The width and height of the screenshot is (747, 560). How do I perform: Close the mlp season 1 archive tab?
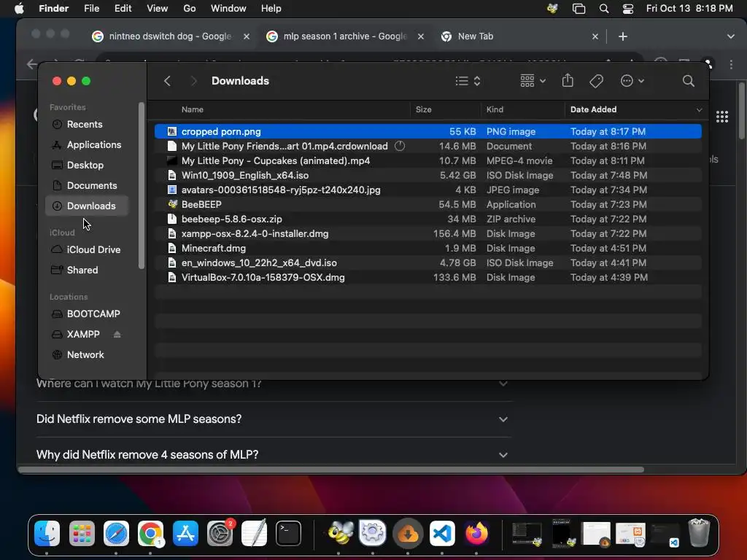[421, 36]
